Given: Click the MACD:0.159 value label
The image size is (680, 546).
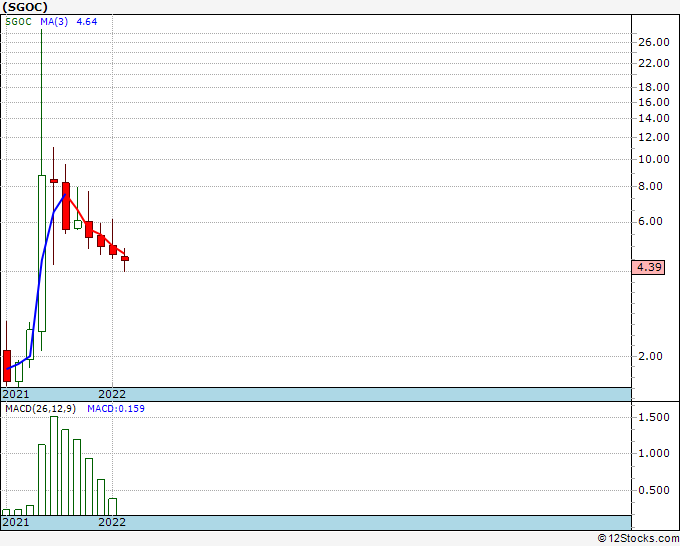Looking at the screenshot, I should 116,409.
